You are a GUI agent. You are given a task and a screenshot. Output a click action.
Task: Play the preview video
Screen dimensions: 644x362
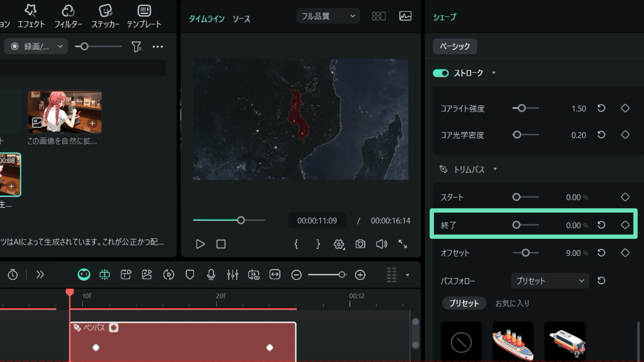[x=200, y=244]
